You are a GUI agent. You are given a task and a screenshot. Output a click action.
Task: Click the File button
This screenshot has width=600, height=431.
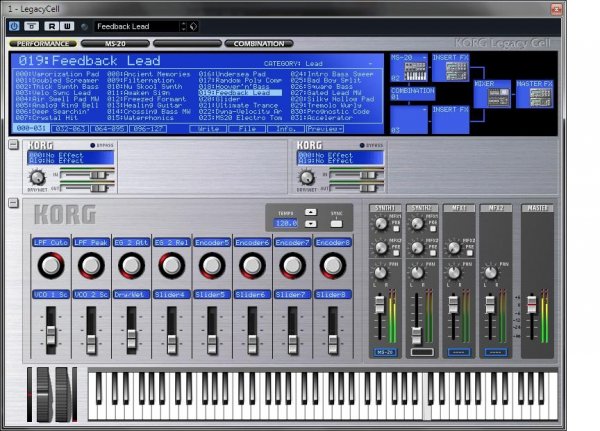tap(247, 129)
